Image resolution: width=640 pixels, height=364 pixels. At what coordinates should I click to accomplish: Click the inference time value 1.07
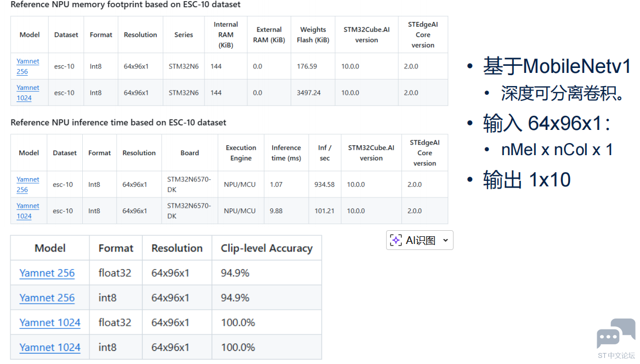point(276,184)
